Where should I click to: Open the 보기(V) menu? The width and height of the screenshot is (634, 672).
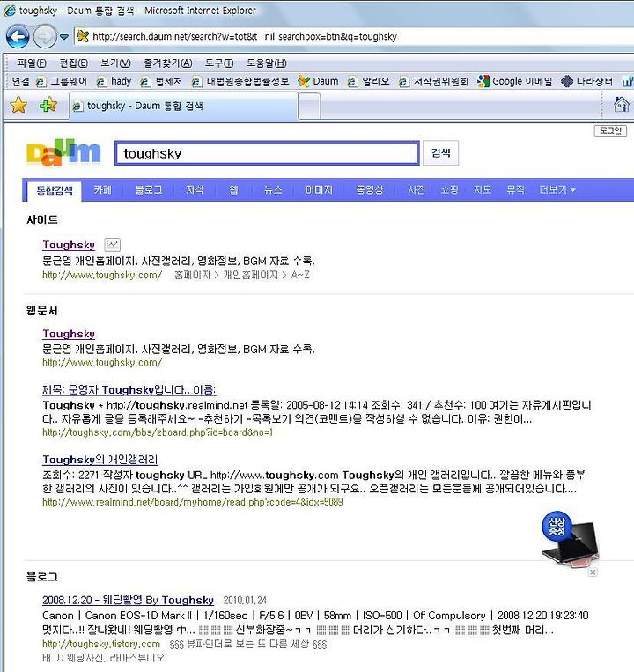(x=115, y=63)
